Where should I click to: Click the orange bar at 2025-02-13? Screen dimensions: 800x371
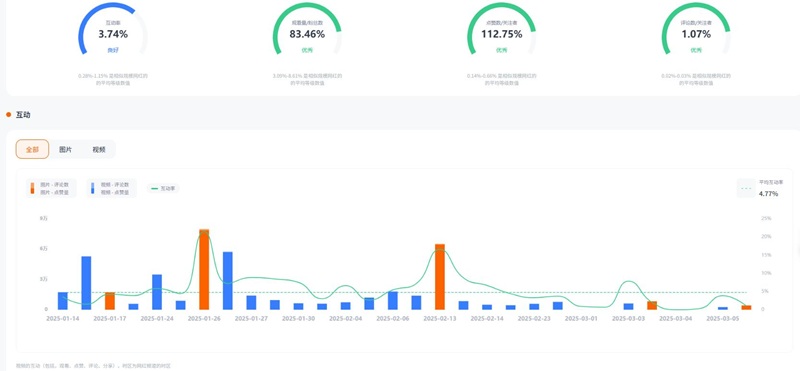point(440,277)
